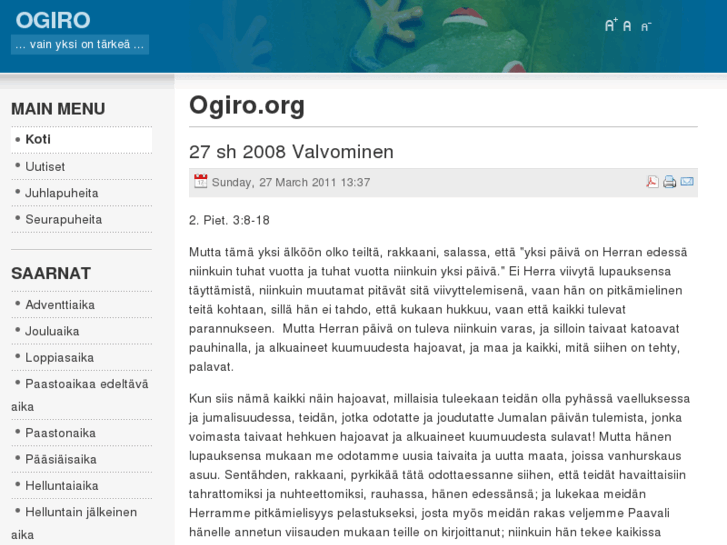Image resolution: width=727 pixels, height=545 pixels.
Task: Open PDF version of the article
Action: (652, 181)
